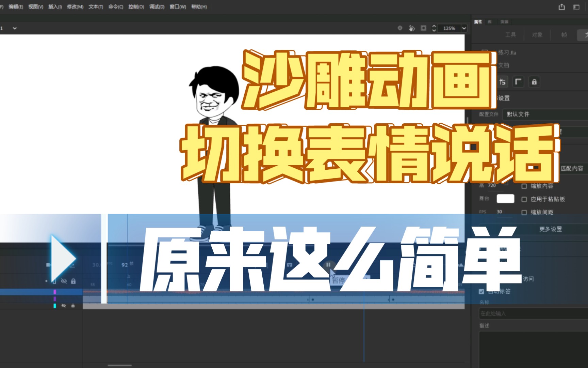Viewport: 588px width, 368px height.
Task: Open the 插入(I) menu
Action: (x=55, y=7)
